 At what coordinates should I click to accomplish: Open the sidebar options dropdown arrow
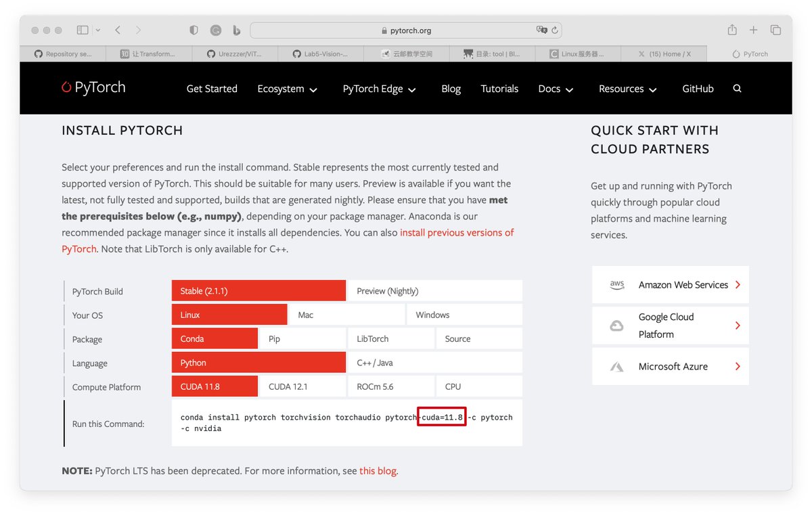(x=98, y=30)
